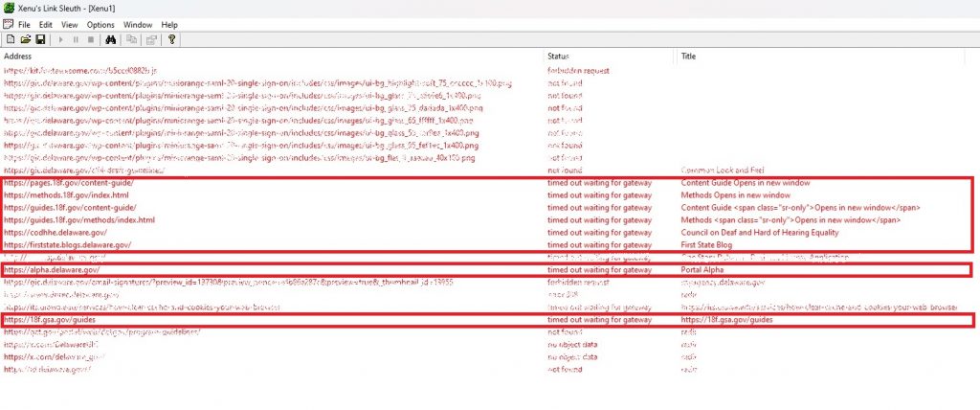Save results with the floppy disk icon

(x=40, y=39)
